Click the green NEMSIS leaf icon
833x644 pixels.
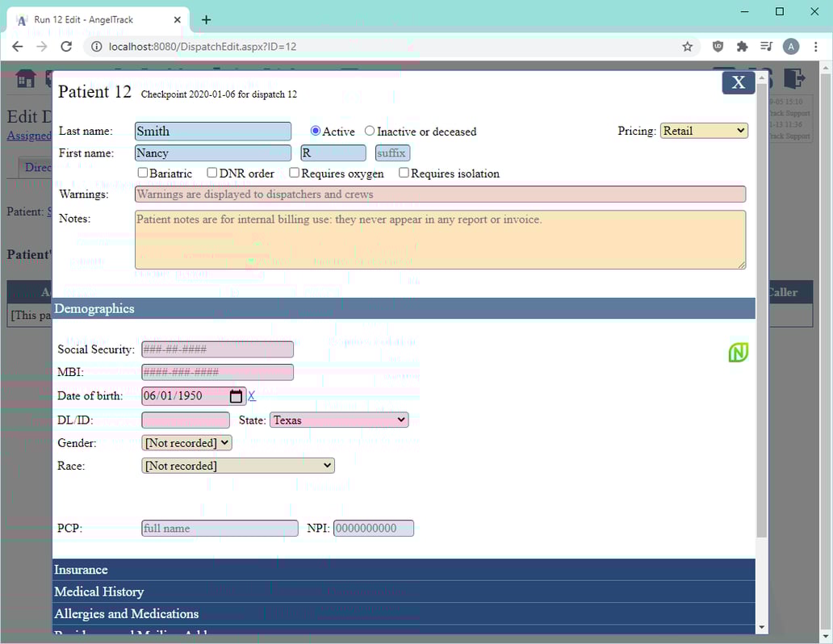click(x=739, y=352)
